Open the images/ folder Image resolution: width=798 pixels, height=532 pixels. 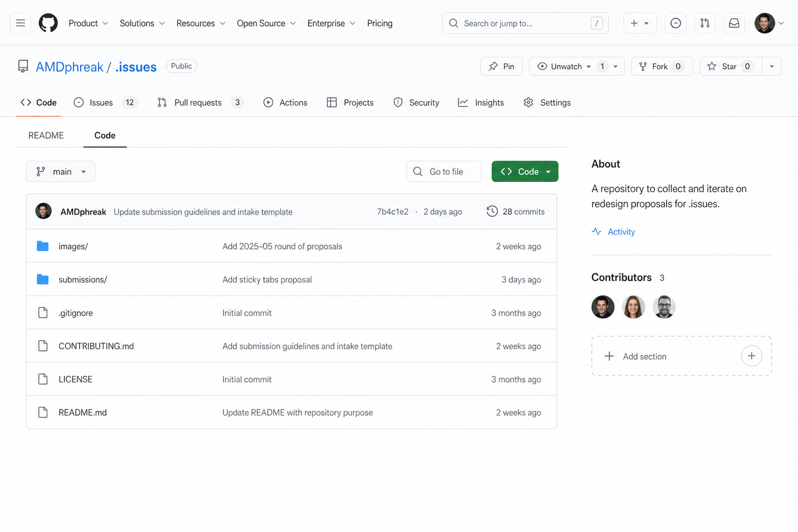pyautogui.click(x=73, y=246)
